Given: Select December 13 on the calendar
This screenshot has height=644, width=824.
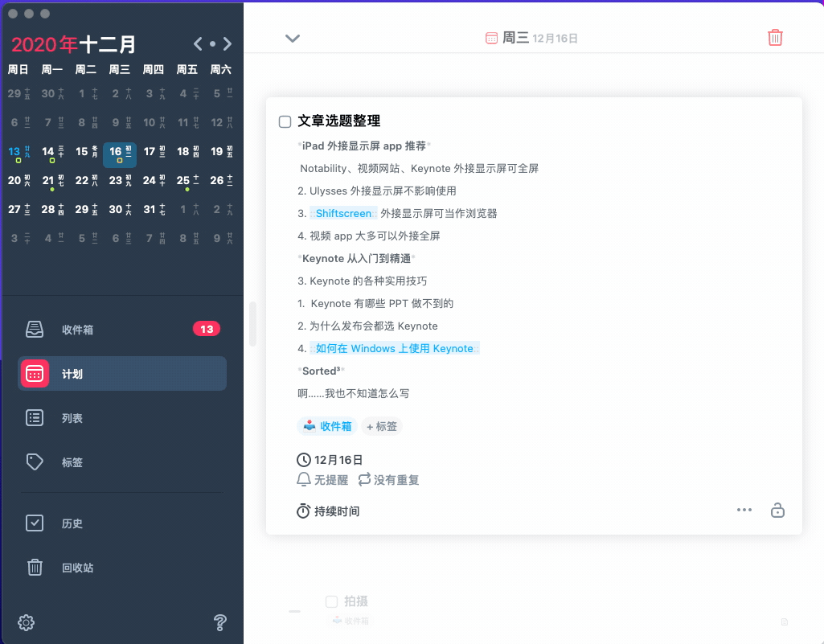Looking at the screenshot, I should point(18,153).
